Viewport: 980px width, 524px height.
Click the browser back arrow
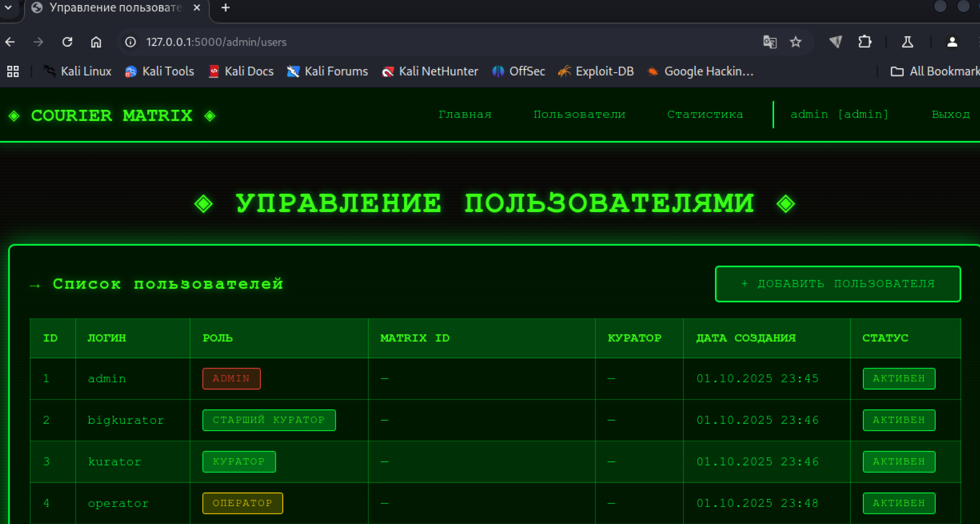click(x=10, y=42)
